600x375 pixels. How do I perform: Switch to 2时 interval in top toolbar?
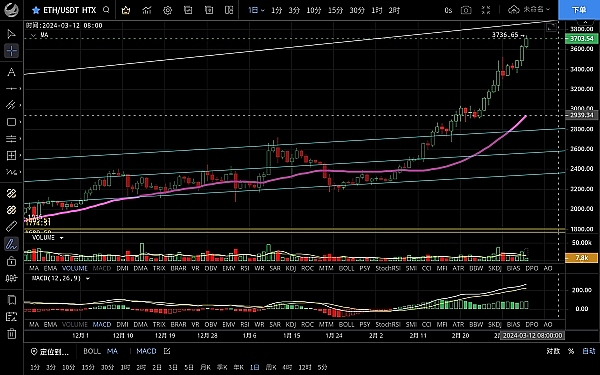(x=394, y=10)
